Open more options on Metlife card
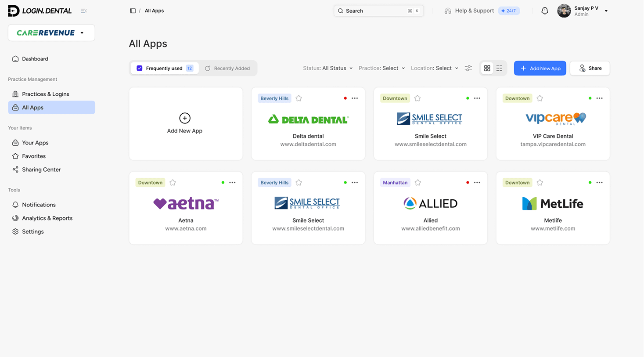644x357 pixels. (599, 183)
